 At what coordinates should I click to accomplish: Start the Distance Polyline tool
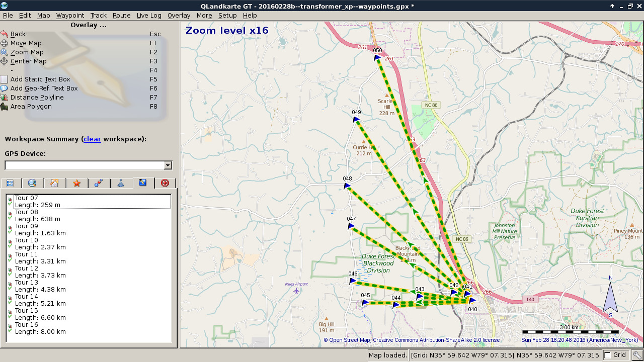tap(37, 98)
